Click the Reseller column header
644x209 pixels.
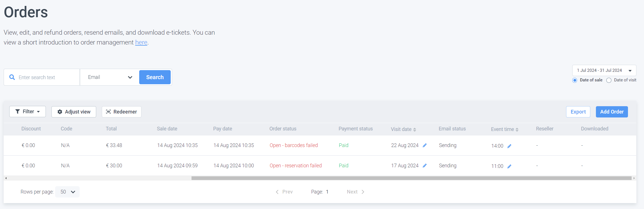click(545, 129)
